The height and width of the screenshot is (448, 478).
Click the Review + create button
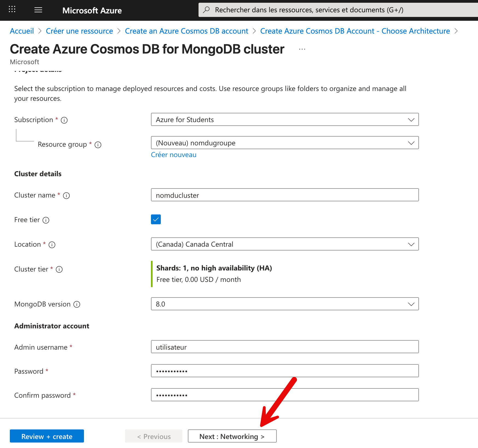pos(46,436)
